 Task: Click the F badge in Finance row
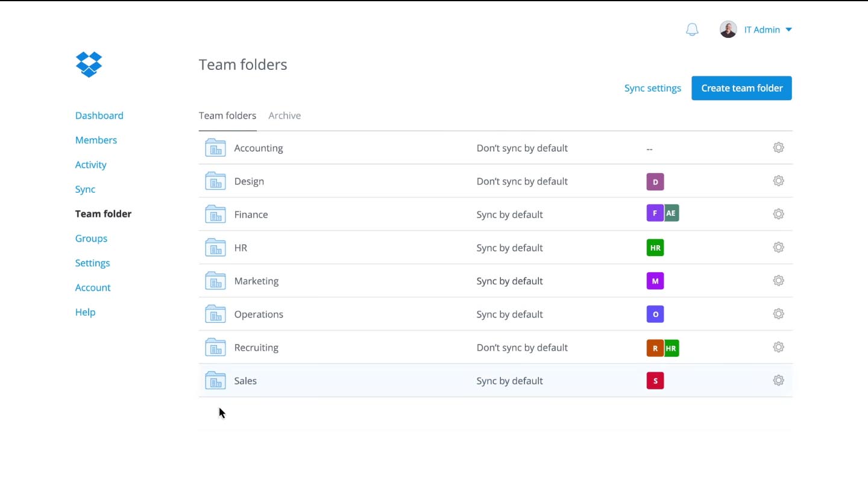pyautogui.click(x=655, y=213)
